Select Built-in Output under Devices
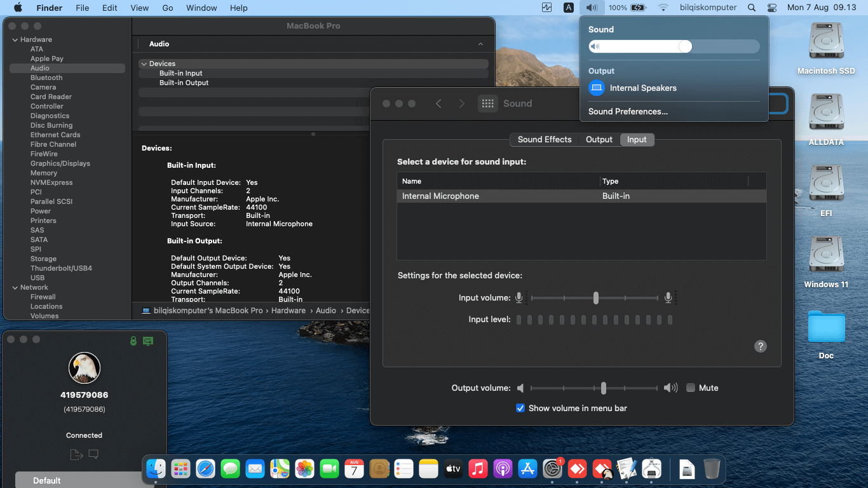The height and width of the screenshot is (488, 868). point(184,83)
